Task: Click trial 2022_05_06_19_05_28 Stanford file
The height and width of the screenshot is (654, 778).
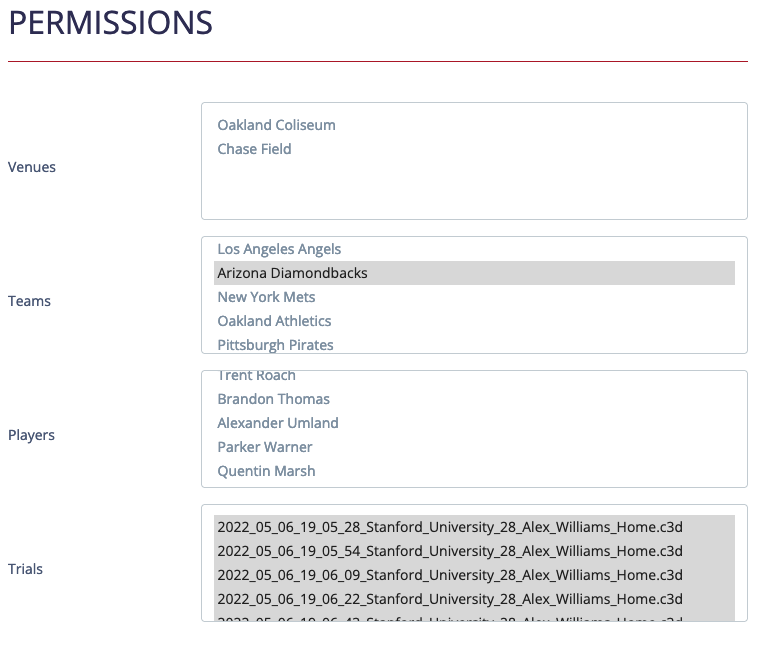Action: click(449, 527)
